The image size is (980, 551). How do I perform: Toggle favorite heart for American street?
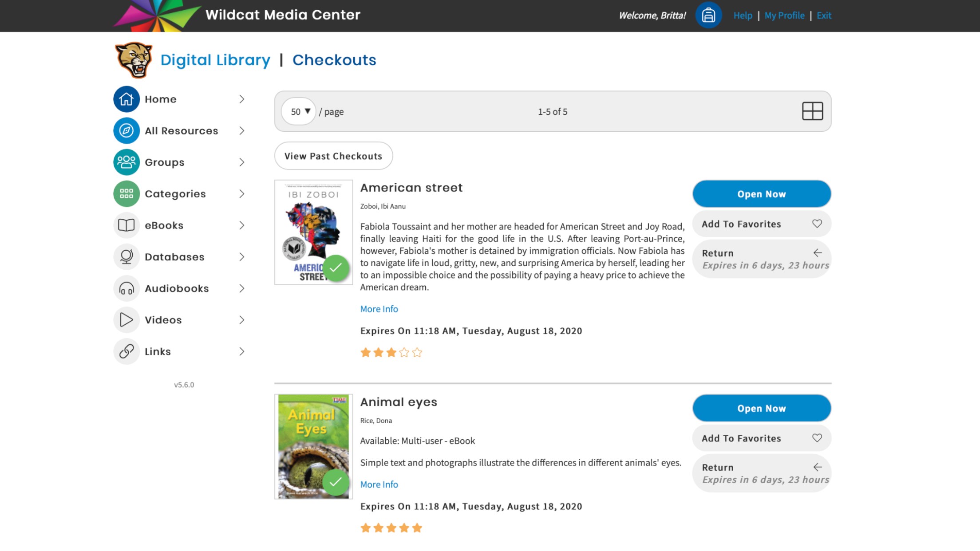tap(817, 224)
